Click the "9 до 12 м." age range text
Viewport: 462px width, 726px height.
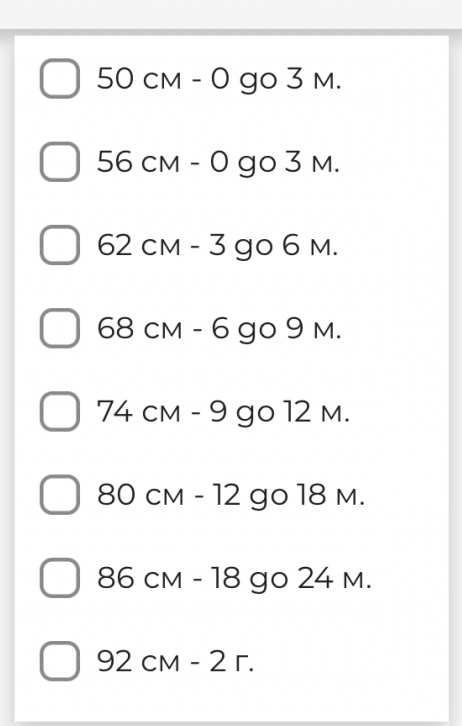tap(279, 413)
